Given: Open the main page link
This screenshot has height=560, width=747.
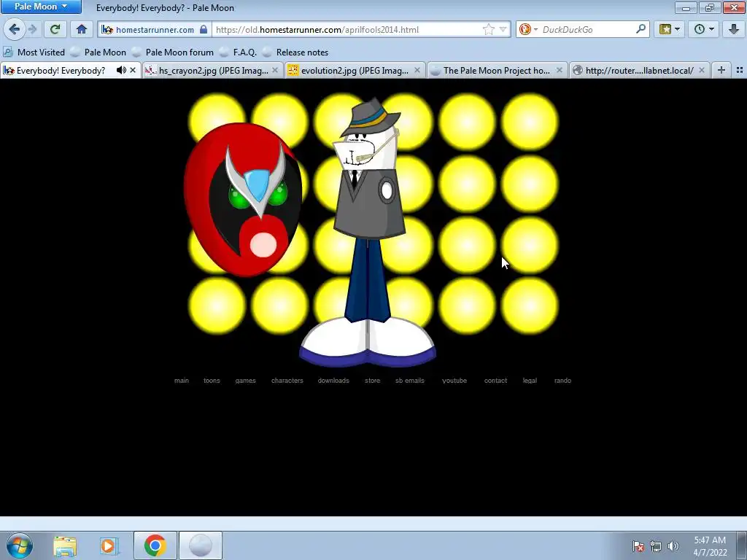Looking at the screenshot, I should coord(182,381).
